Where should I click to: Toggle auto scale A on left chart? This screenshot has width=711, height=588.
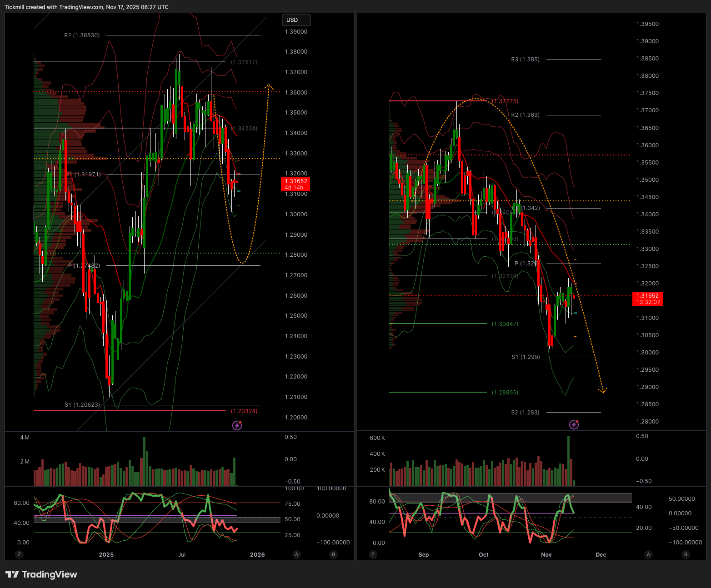click(x=296, y=554)
